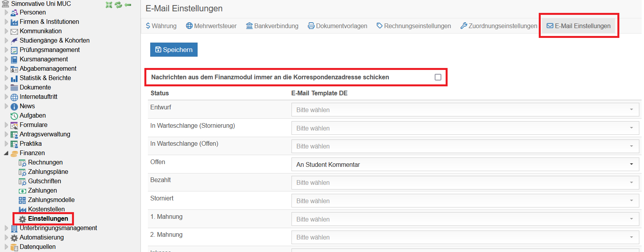Click the globe icon for Internetauftritt
The image size is (644, 252).
click(x=14, y=97)
